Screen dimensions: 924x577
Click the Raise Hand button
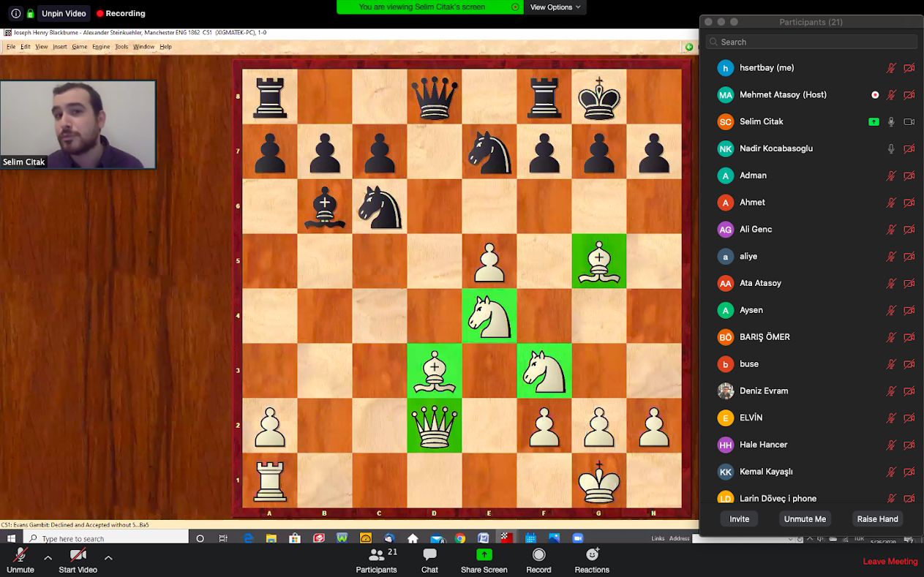[877, 518]
